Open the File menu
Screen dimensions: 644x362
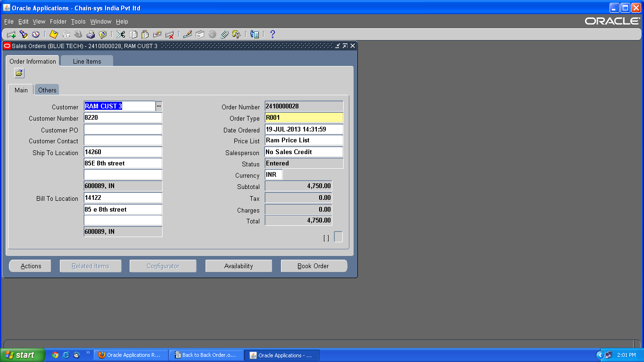click(x=9, y=22)
